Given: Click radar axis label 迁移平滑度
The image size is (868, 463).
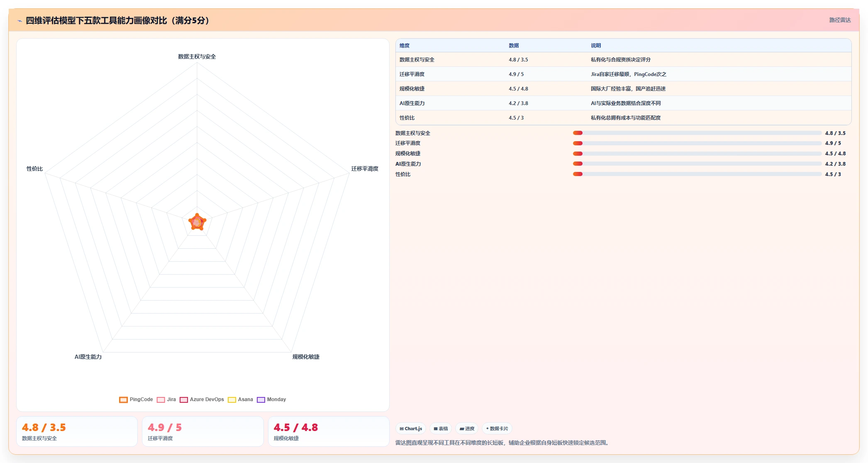Looking at the screenshot, I should (x=365, y=169).
